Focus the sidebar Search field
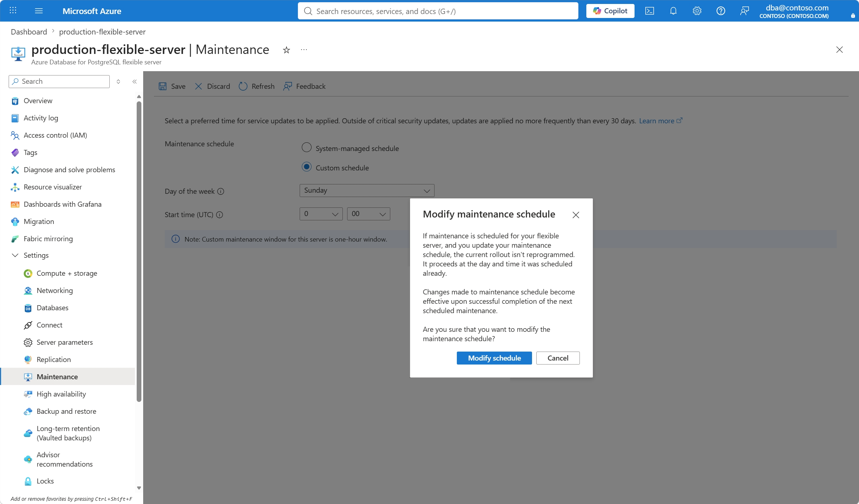Viewport: 859px width, 504px height. coord(59,82)
